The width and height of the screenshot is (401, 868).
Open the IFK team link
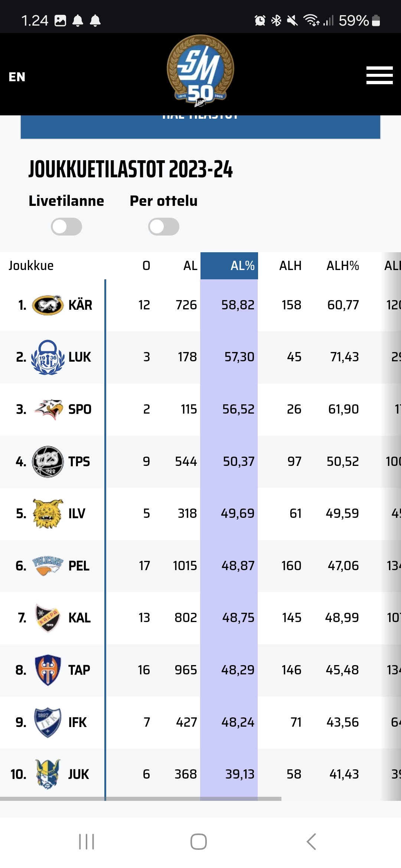point(77,722)
